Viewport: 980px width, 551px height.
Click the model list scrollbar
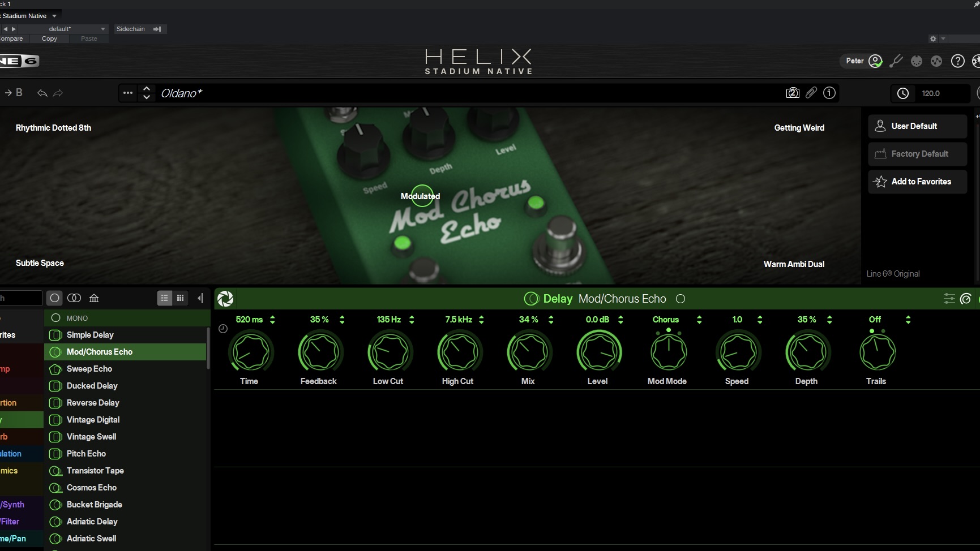point(208,348)
